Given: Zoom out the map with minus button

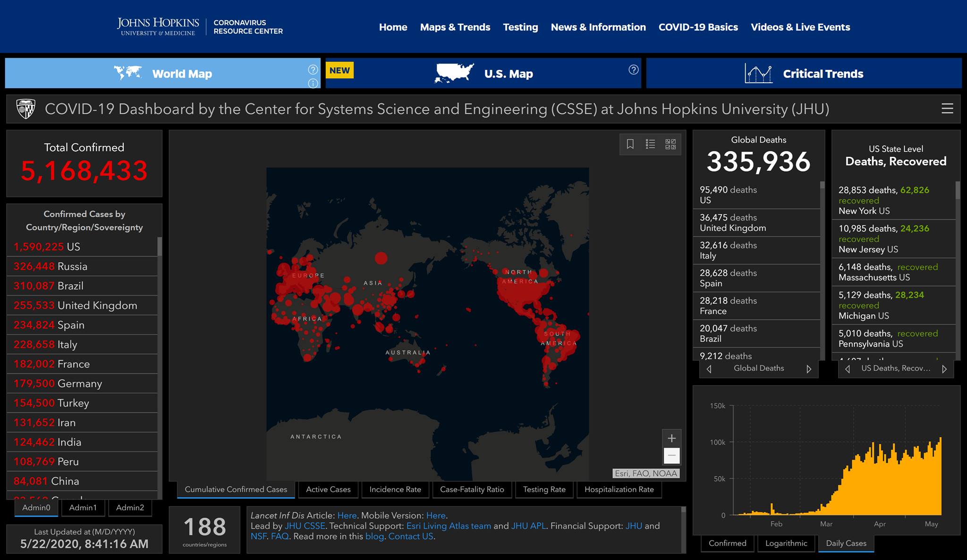Looking at the screenshot, I should tap(671, 456).
